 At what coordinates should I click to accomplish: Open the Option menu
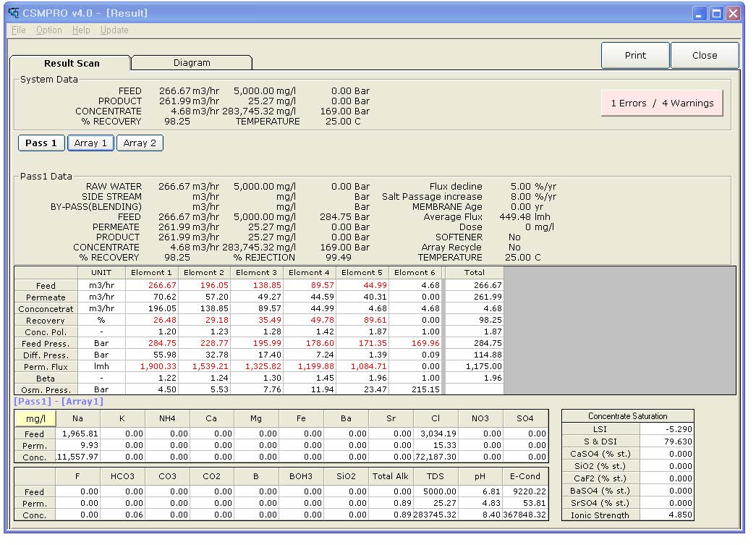pyautogui.click(x=48, y=30)
